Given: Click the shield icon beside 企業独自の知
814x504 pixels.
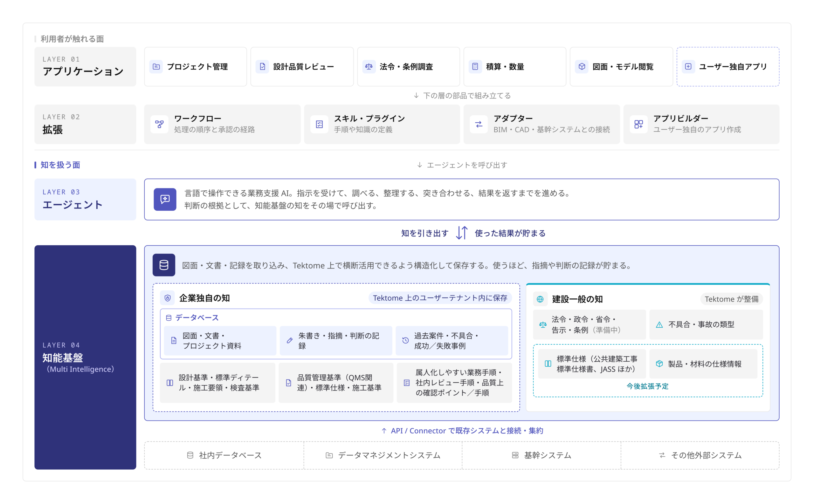Looking at the screenshot, I should (x=168, y=298).
